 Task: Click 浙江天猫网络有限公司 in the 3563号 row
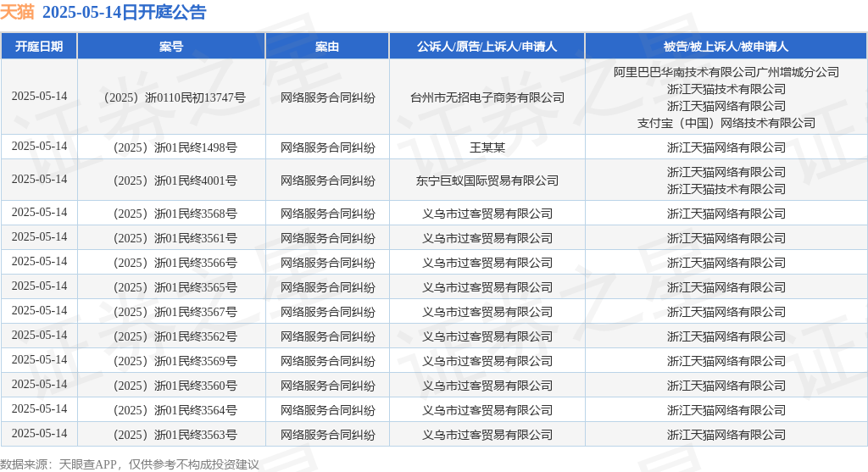click(726, 435)
